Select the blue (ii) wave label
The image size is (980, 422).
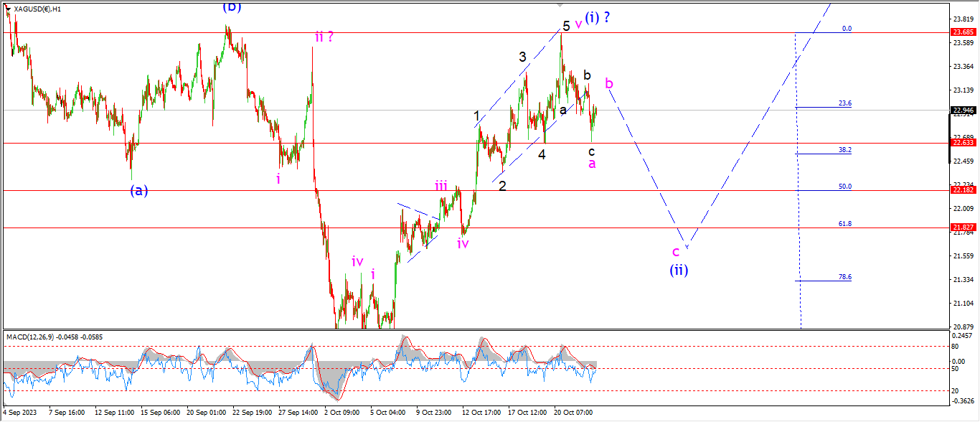(x=679, y=271)
